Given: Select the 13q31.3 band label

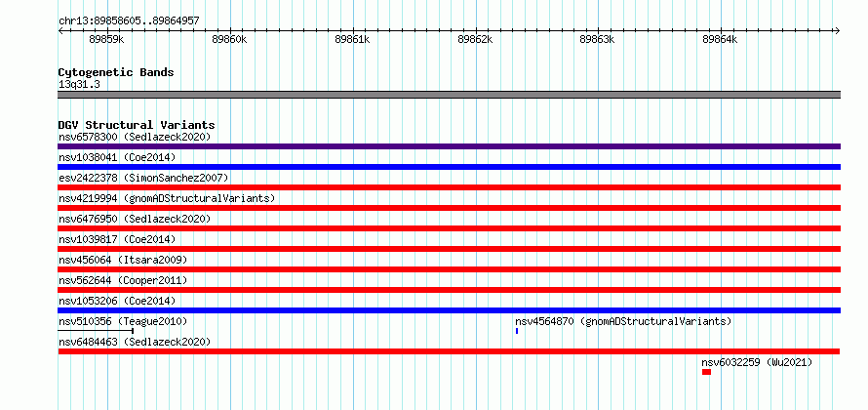Looking at the screenshot, I should click(x=79, y=85).
